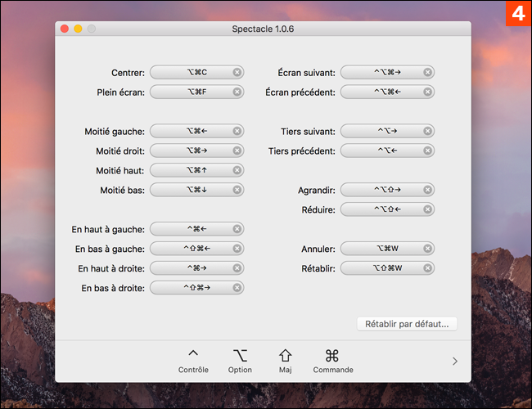Click the Contrôle key symbol

click(x=193, y=353)
